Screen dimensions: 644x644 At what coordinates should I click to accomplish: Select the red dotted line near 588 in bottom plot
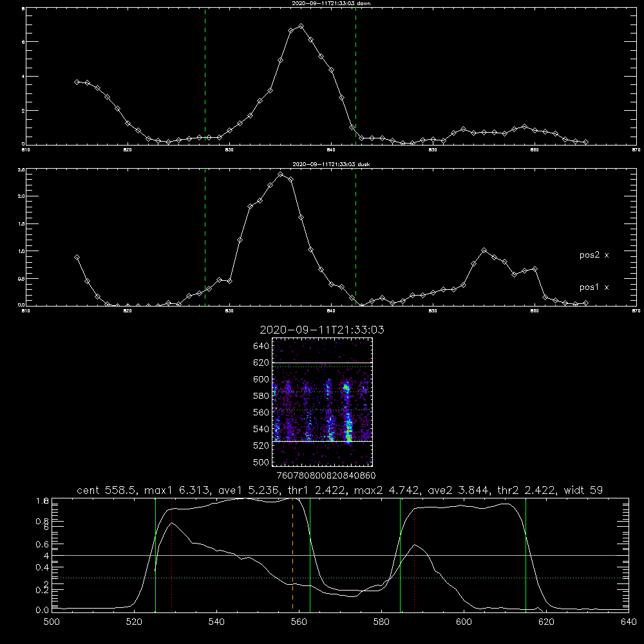414,554
